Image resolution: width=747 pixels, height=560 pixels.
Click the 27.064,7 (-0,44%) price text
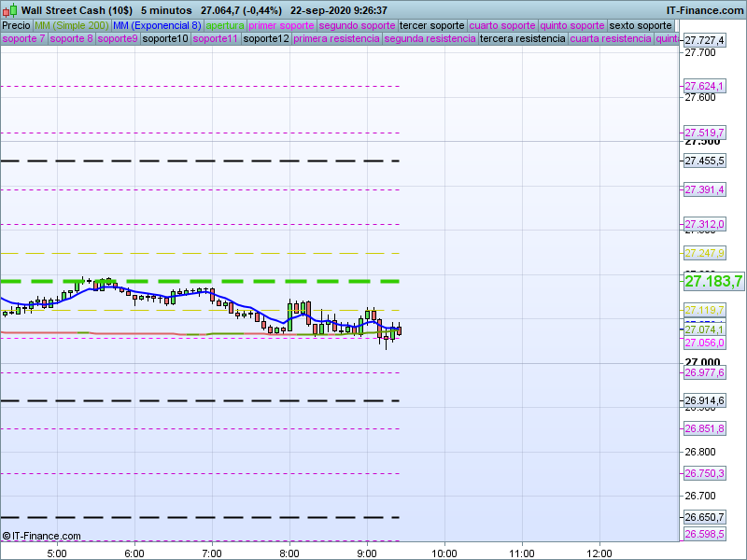click(x=241, y=10)
